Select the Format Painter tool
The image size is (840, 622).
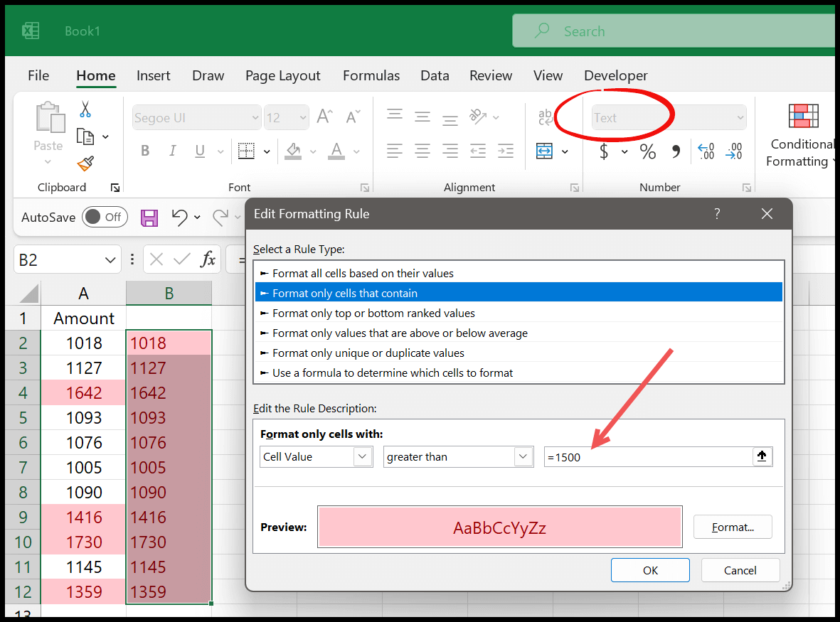[x=85, y=163]
